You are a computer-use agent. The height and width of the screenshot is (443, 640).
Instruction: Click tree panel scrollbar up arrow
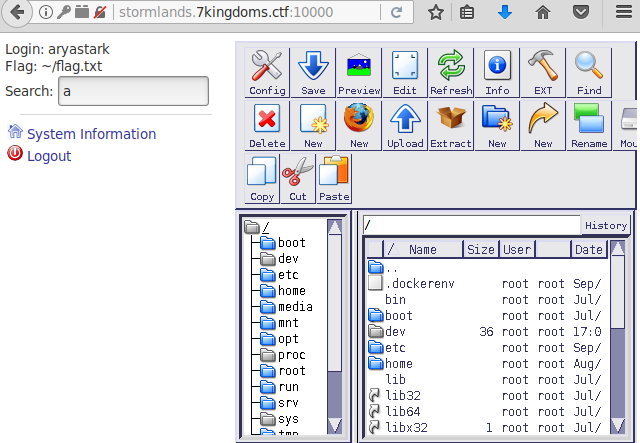click(x=335, y=227)
